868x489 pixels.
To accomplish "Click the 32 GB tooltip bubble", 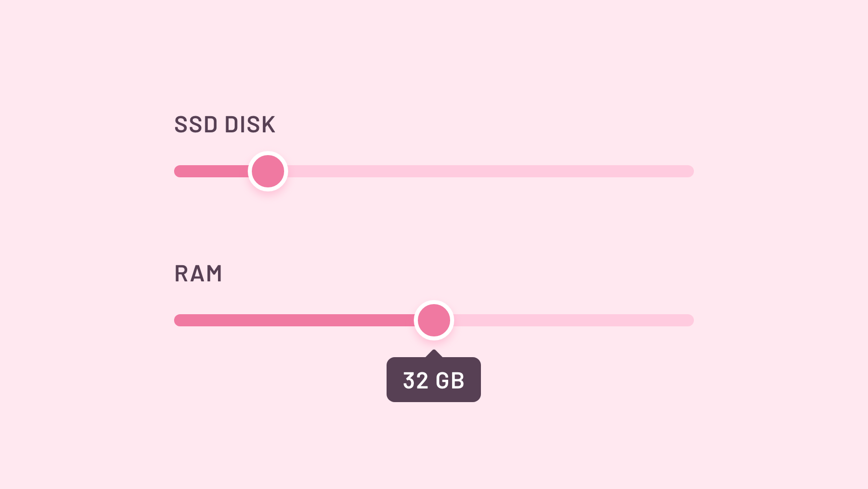I will pyautogui.click(x=433, y=380).
